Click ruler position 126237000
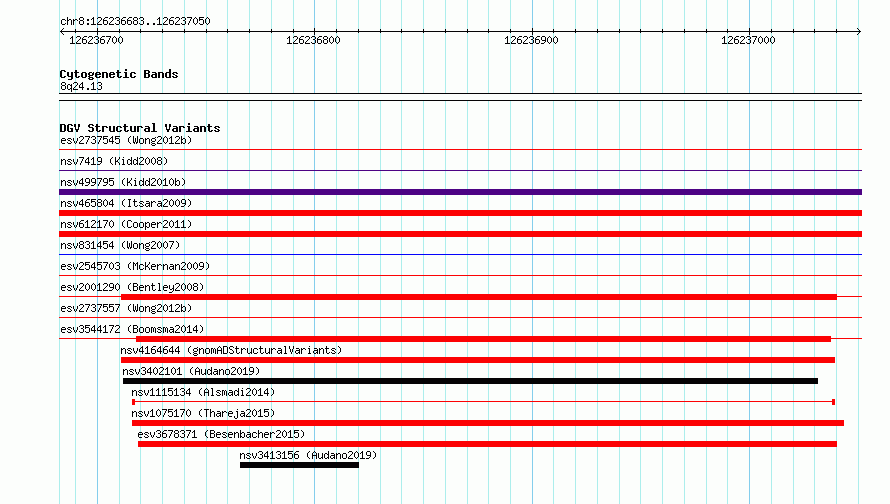 pos(748,40)
